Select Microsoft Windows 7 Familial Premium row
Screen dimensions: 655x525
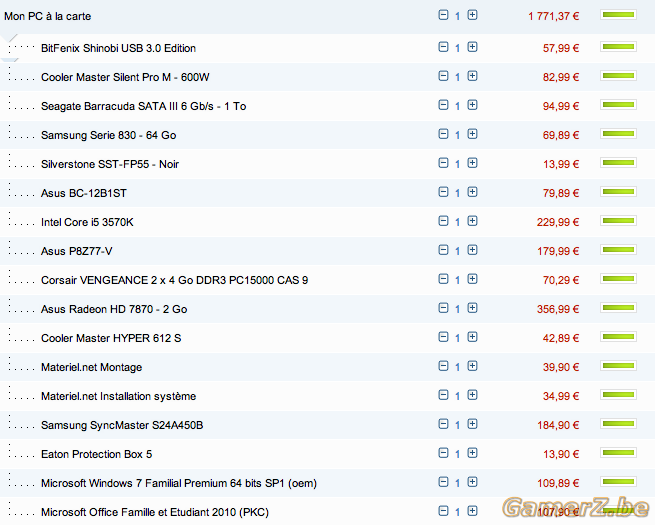pyautogui.click(x=178, y=484)
